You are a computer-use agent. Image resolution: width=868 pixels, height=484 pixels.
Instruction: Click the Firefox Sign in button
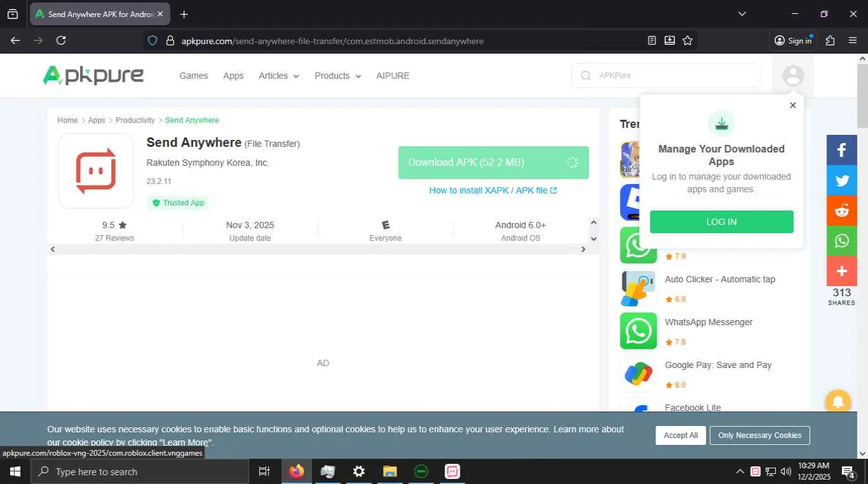(794, 40)
